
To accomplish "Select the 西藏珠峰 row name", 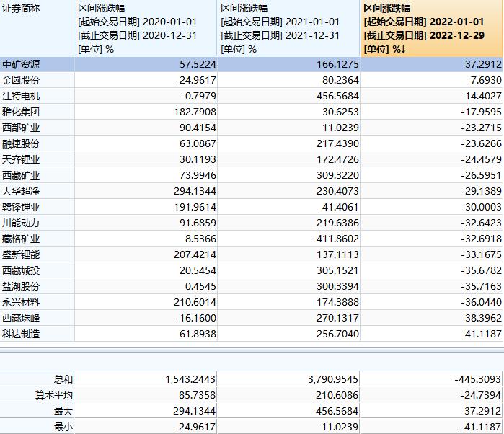I will (21, 318).
